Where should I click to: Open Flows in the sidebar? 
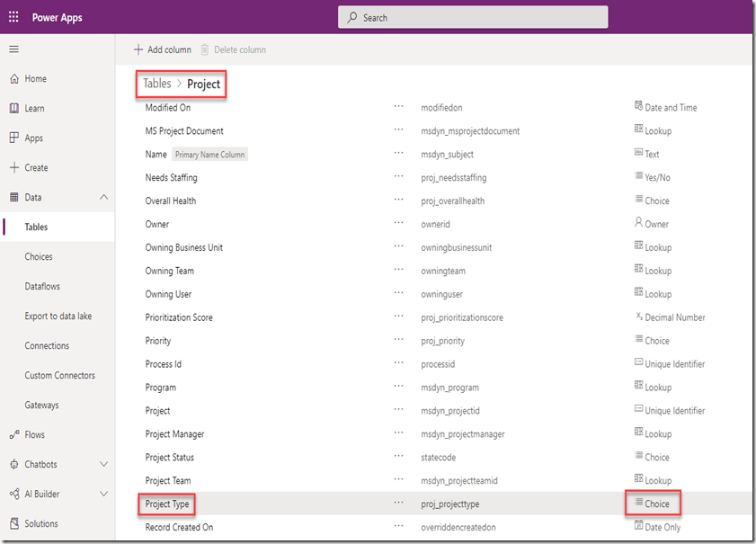pos(34,435)
